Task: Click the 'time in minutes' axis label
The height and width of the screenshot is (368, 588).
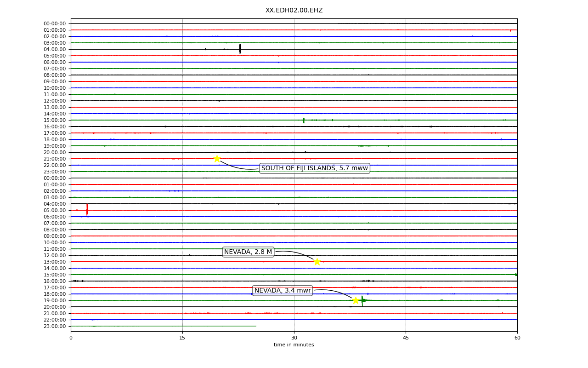Action: [x=294, y=345]
